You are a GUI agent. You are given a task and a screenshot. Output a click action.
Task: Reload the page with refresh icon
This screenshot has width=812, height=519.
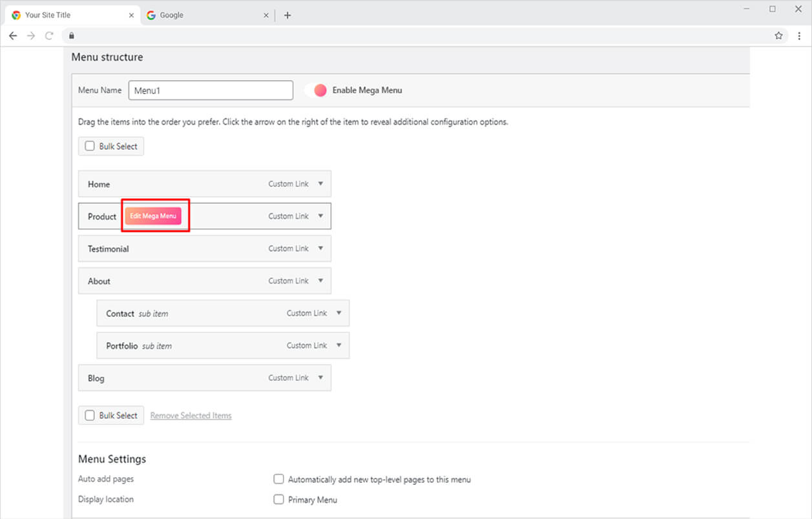pos(49,36)
